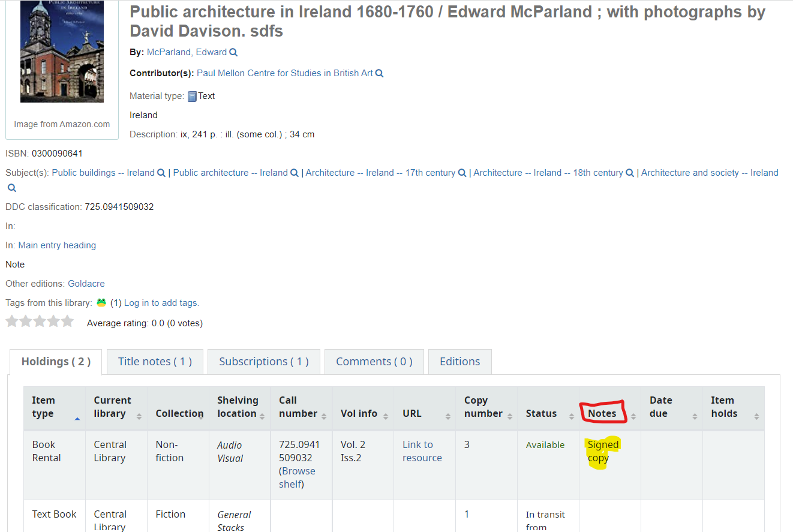
Task: Rate the book five stars
Action: coord(67,321)
